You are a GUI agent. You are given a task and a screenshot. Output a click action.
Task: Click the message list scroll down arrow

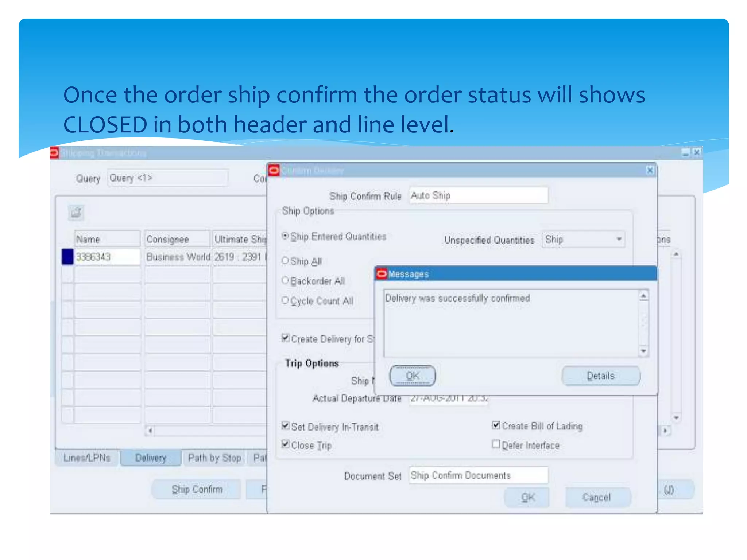tap(644, 351)
